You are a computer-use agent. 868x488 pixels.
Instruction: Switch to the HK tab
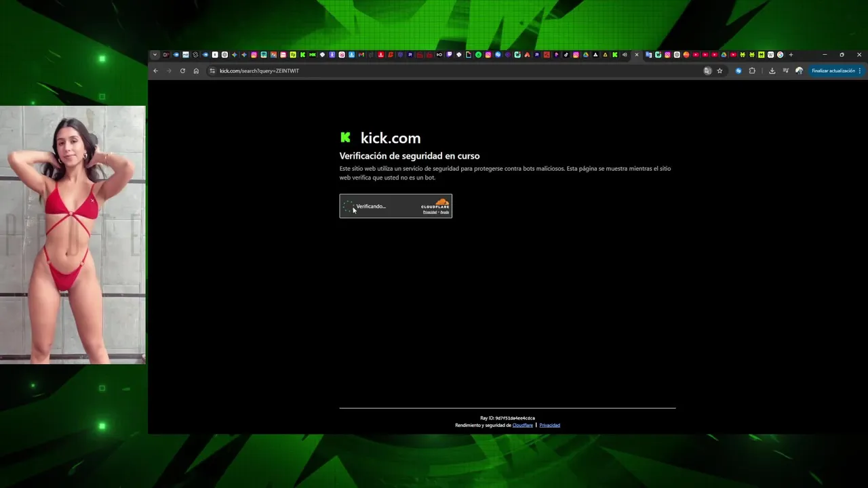point(312,55)
